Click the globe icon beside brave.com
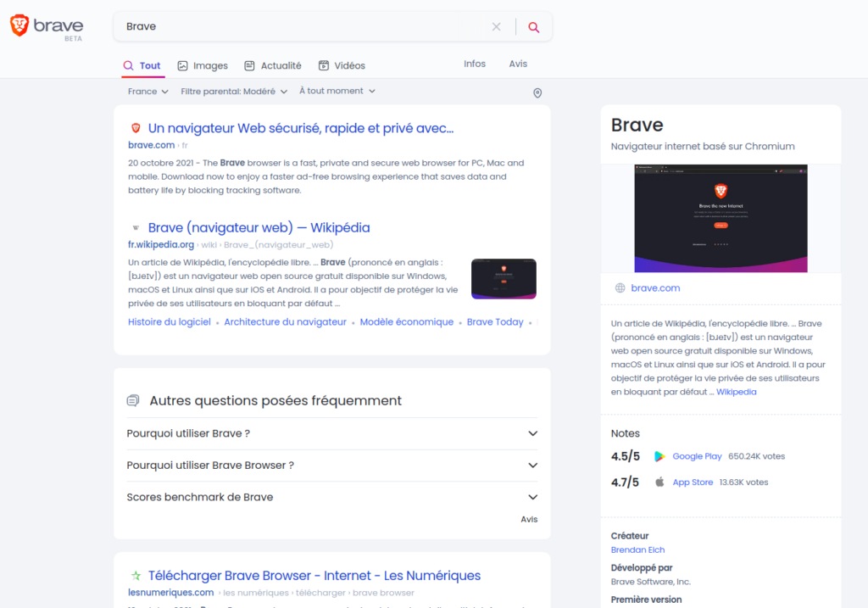Screen dimensions: 868x608 pos(620,288)
